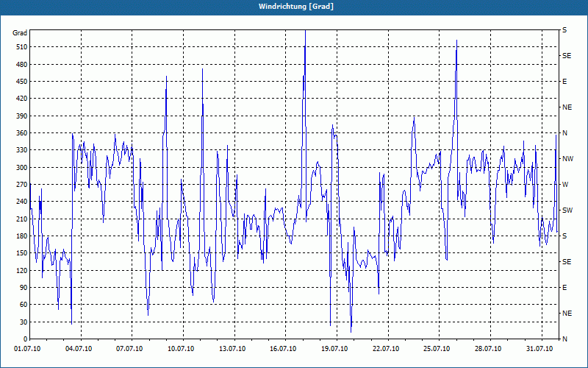
Task: Click the date label 07.07.10
Action: (x=129, y=349)
